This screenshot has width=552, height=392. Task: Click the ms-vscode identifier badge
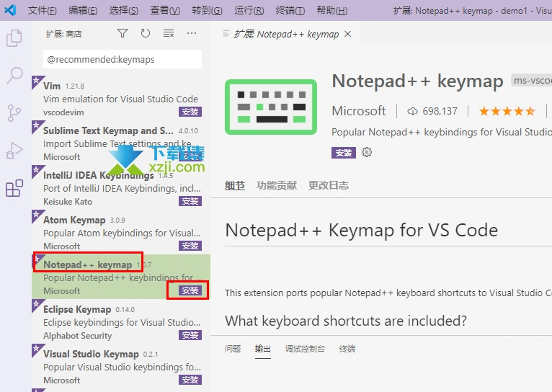532,81
